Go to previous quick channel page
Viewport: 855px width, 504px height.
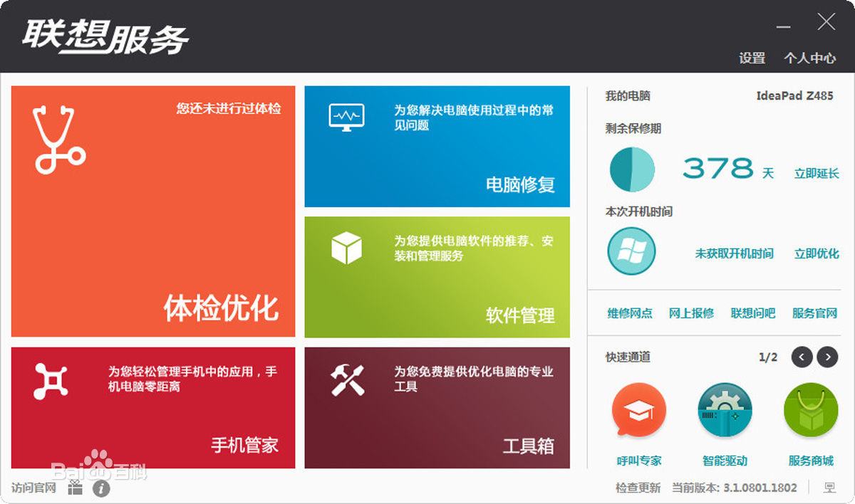[x=802, y=357]
